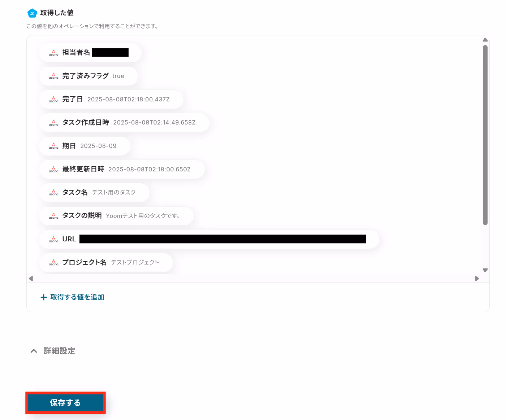Click the Asana icon next to URL
The width and height of the screenshot is (506, 420).
(x=53, y=239)
